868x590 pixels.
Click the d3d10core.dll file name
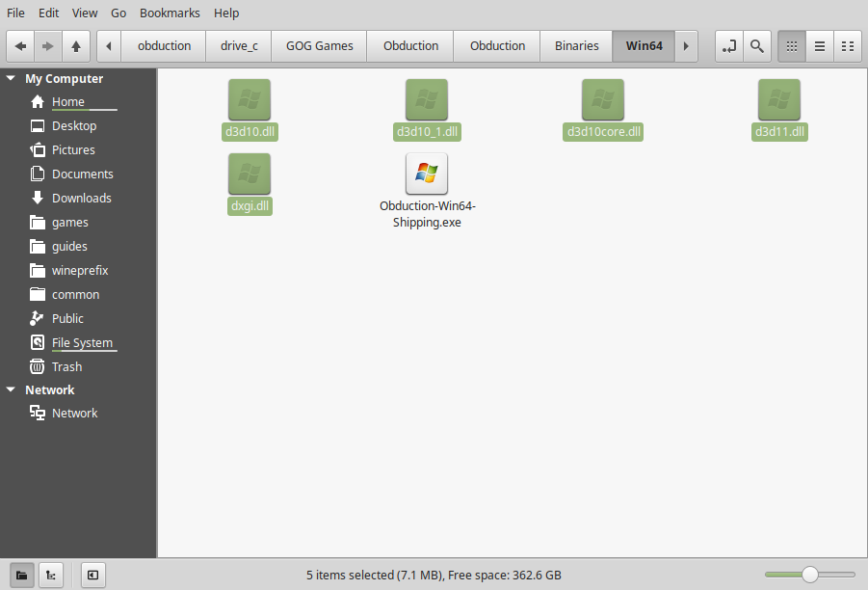(603, 132)
